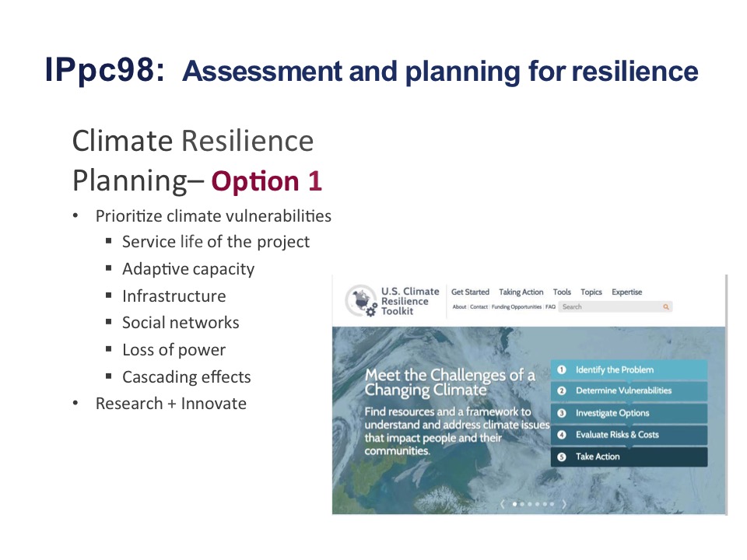The image size is (747, 560).
Task: Open the FAQ link
Action: click(550, 307)
